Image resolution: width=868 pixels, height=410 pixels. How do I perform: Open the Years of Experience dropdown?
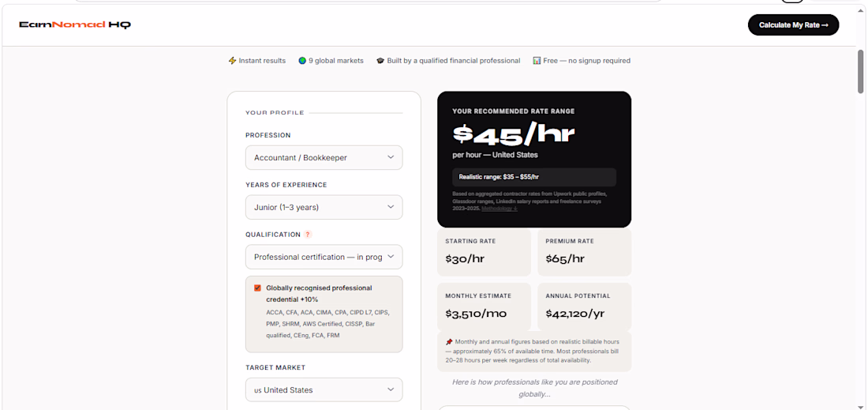(324, 207)
